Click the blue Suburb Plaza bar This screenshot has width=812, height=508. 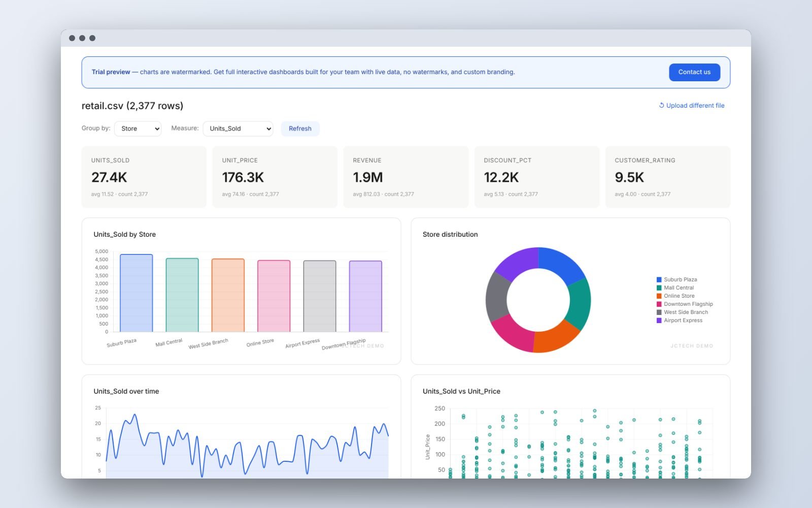click(x=137, y=293)
